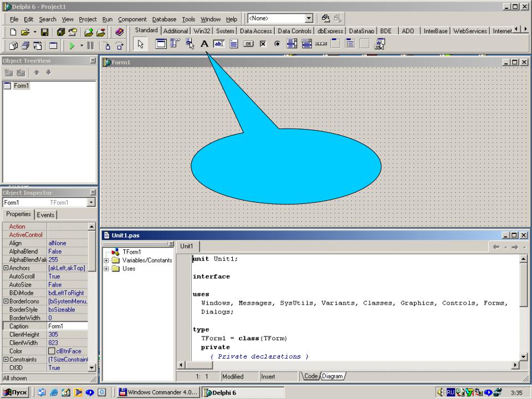Click the Color property clBtnFace swatch

tap(52, 351)
